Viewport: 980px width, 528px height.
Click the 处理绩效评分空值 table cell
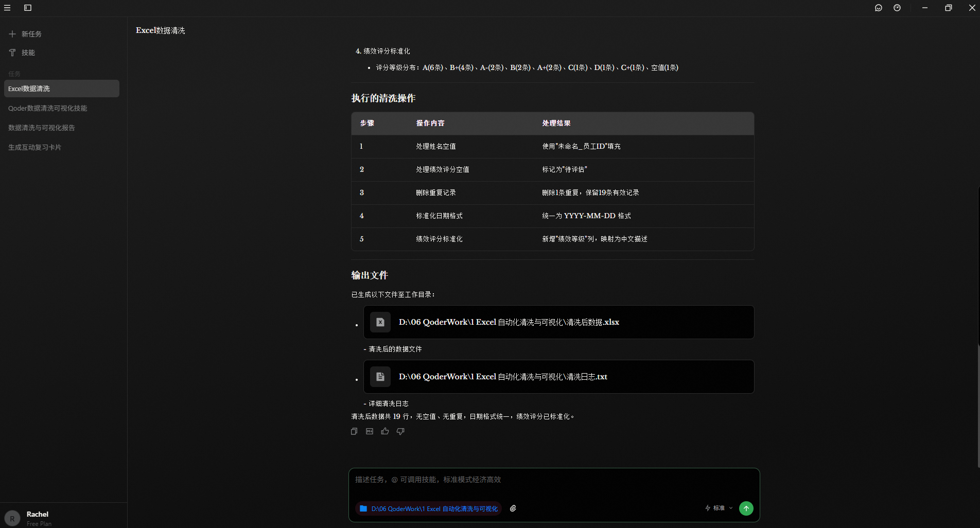(x=443, y=170)
